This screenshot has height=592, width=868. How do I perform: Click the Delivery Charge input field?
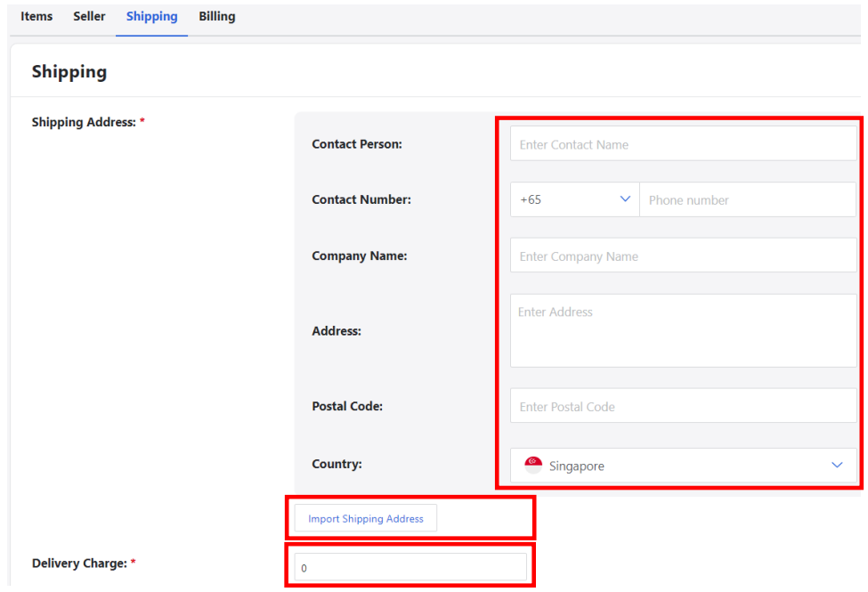(410, 567)
